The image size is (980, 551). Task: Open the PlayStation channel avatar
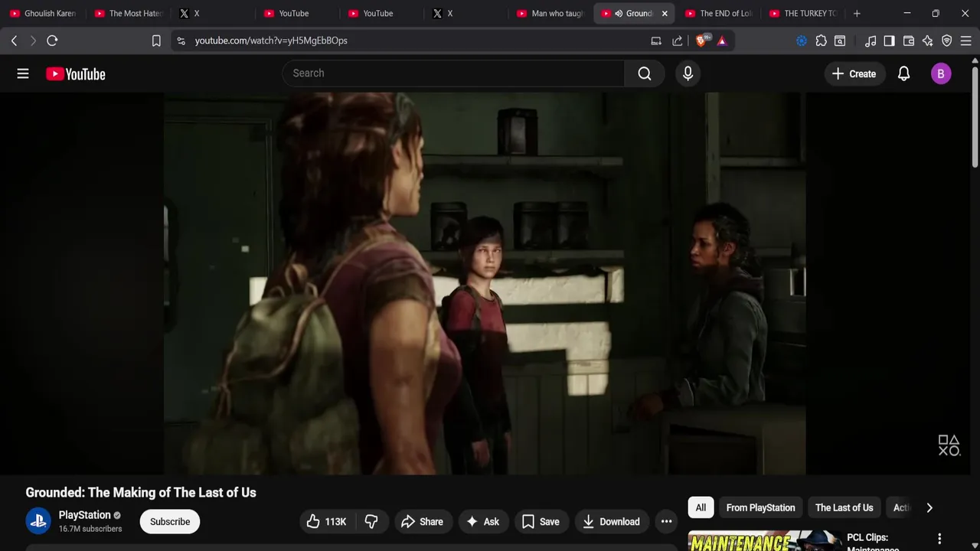click(x=38, y=521)
